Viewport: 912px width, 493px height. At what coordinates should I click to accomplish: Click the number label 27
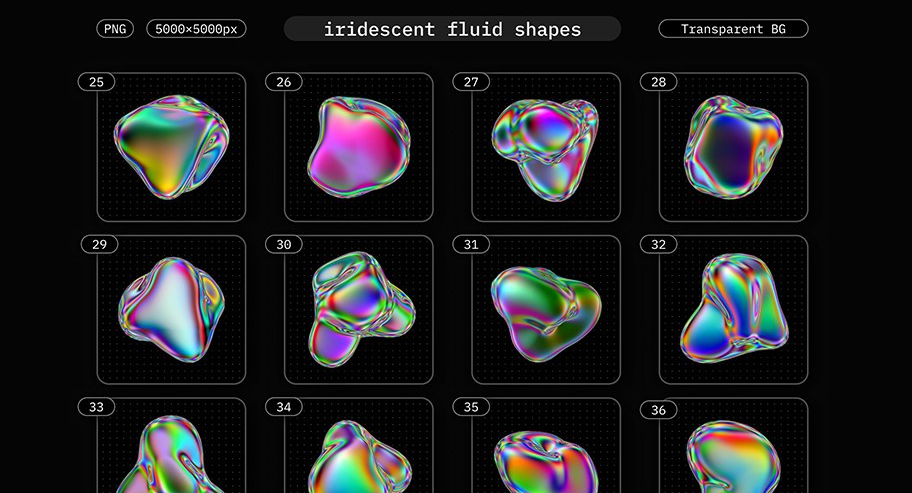pyautogui.click(x=471, y=82)
